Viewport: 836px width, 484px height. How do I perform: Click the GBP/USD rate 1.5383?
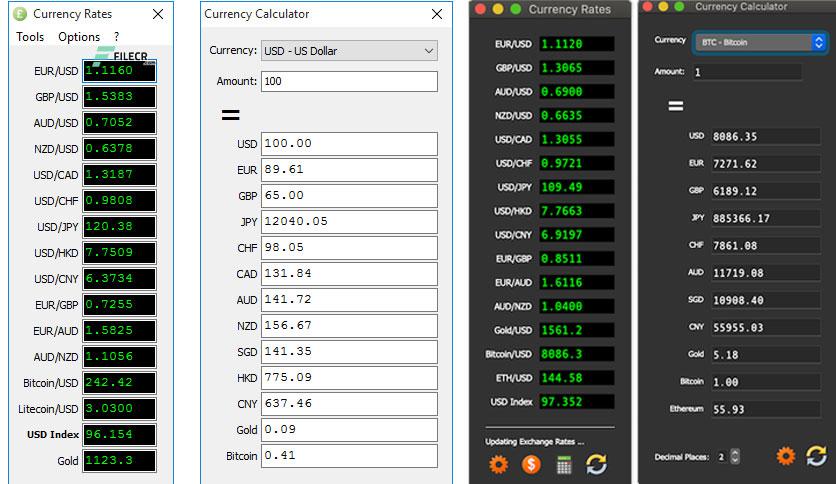(x=119, y=96)
